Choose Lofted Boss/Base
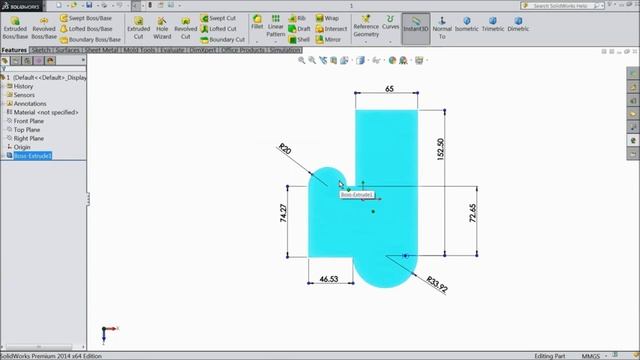The width and height of the screenshot is (640, 360). pyautogui.click(x=86, y=29)
